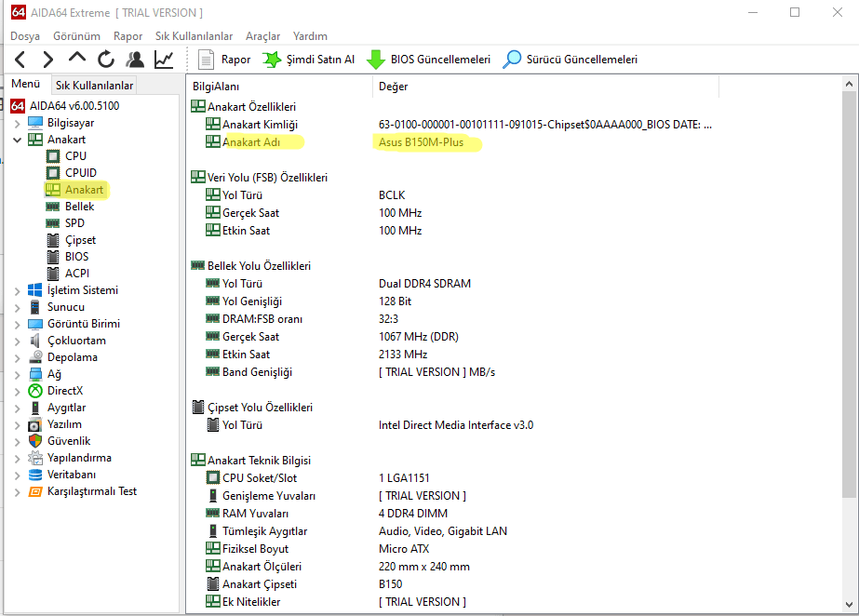
Task: Open the graph chart toolbar icon
Action: (164, 60)
